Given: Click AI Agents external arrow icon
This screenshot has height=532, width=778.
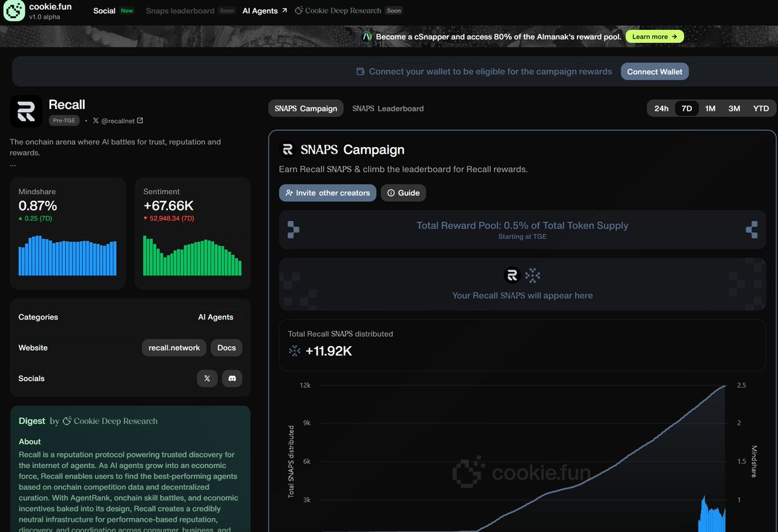Looking at the screenshot, I should (285, 11).
